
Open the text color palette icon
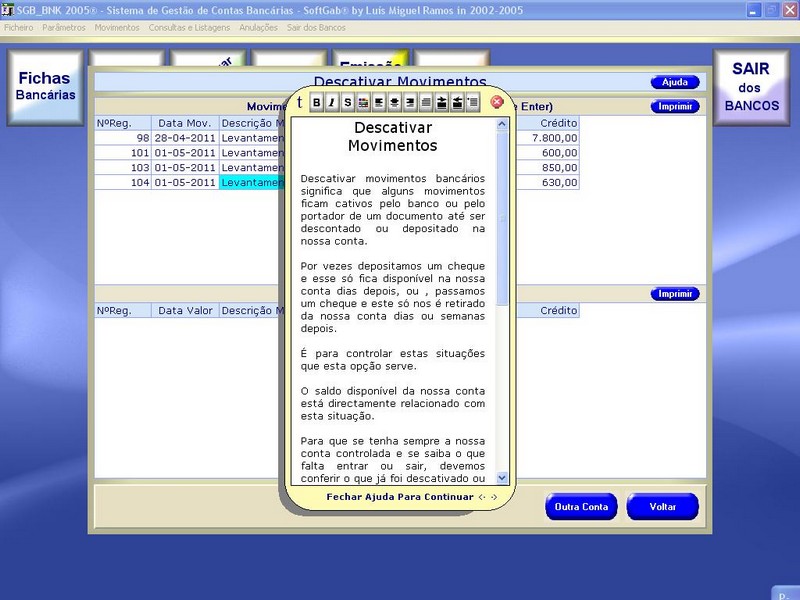click(363, 102)
